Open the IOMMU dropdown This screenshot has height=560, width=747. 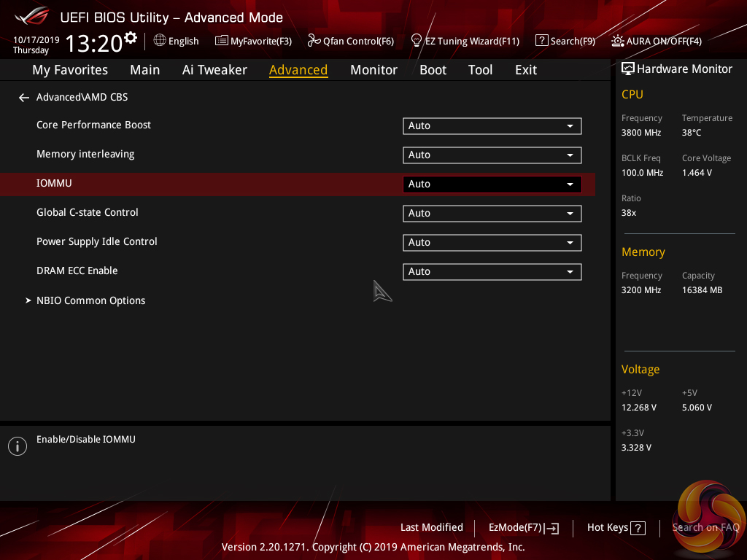[492, 184]
